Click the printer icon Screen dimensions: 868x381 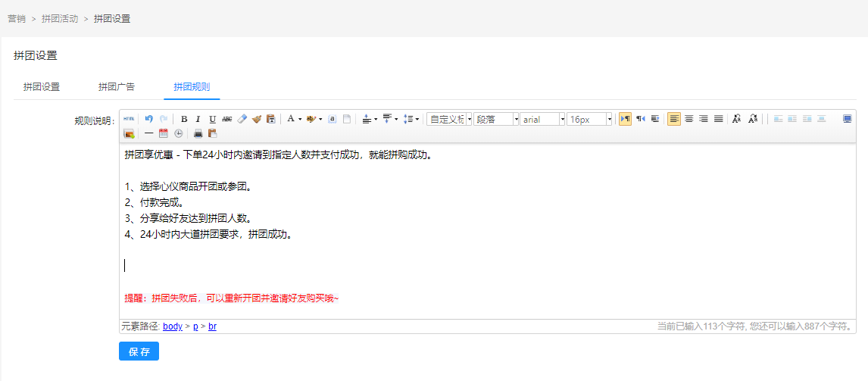tap(198, 133)
